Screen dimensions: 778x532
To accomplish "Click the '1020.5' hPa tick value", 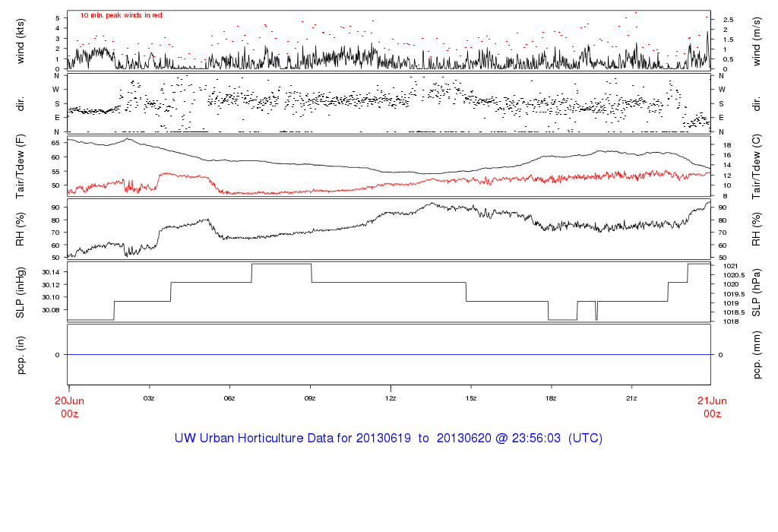I will coord(735,275).
